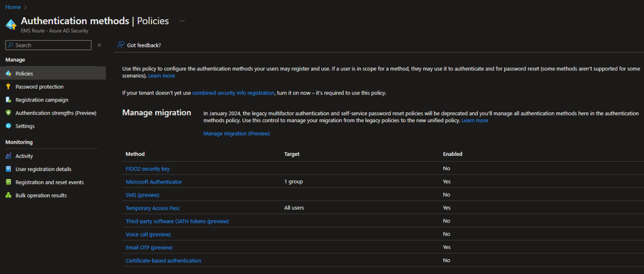The height and width of the screenshot is (274, 644).
Task: Click the Enabled column header
Action: pos(453,154)
